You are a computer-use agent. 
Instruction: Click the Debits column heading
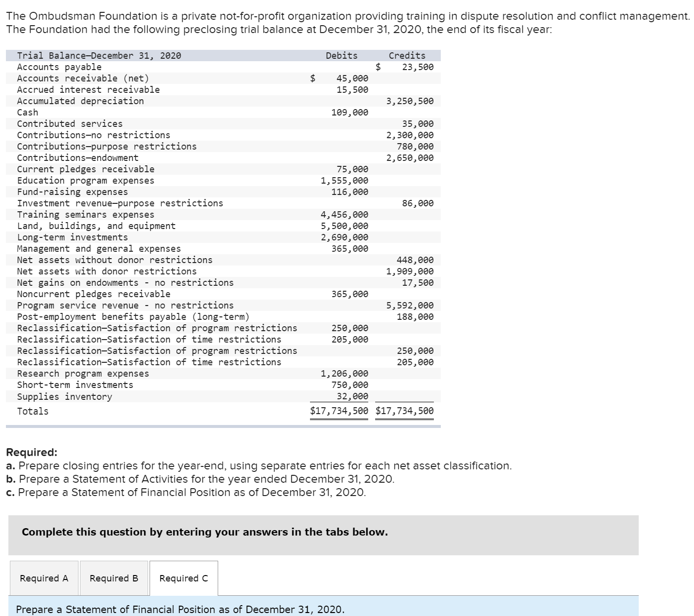[341, 55]
